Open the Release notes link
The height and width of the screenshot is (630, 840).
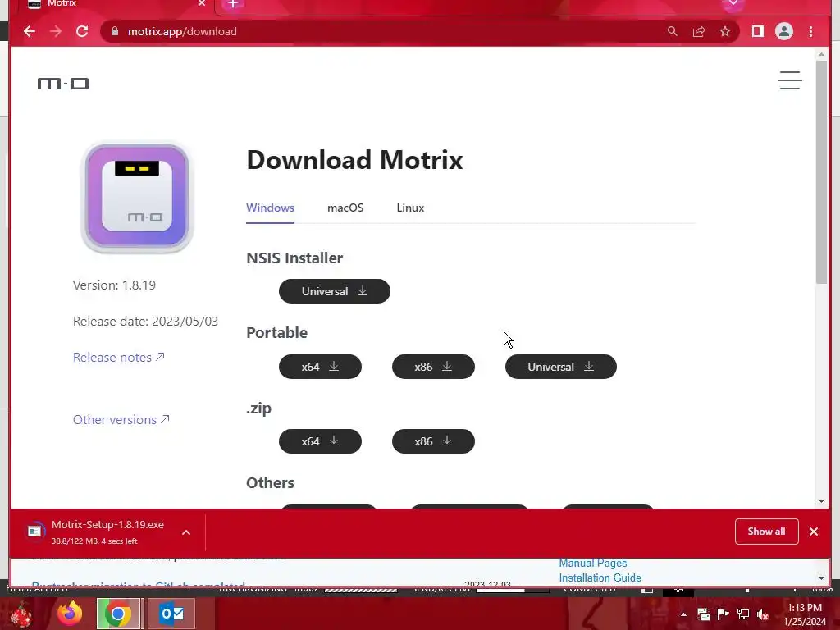(118, 358)
